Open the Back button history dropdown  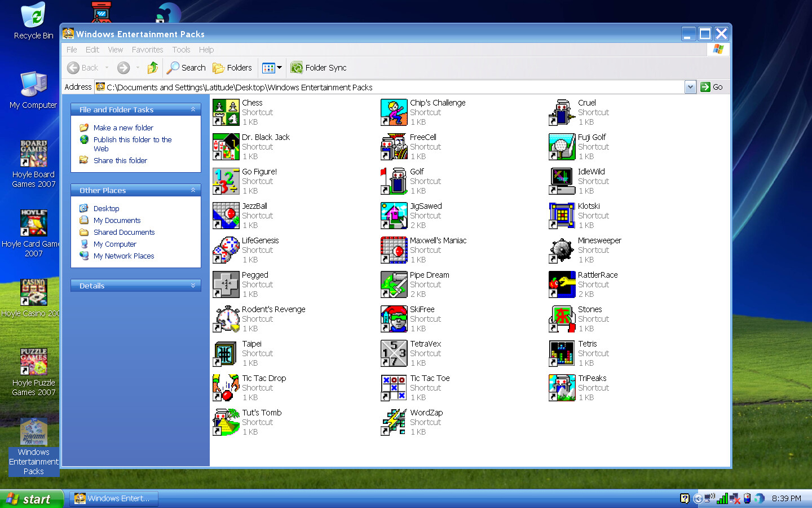pos(107,68)
